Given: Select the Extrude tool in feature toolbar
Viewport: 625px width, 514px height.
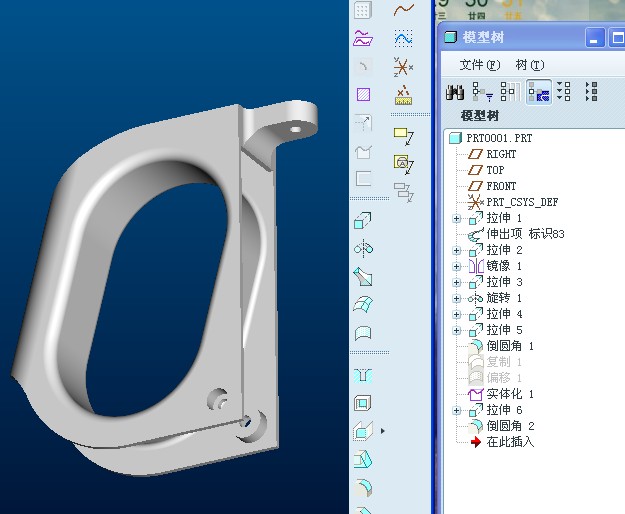Looking at the screenshot, I should coord(364,220).
